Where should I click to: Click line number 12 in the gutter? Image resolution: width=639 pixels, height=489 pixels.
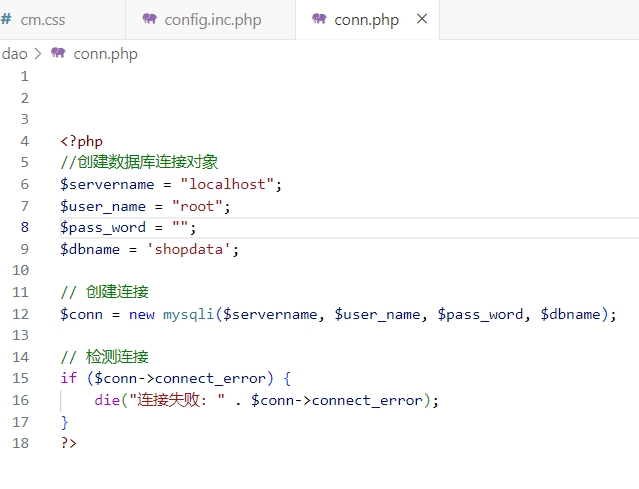[x=20, y=314]
